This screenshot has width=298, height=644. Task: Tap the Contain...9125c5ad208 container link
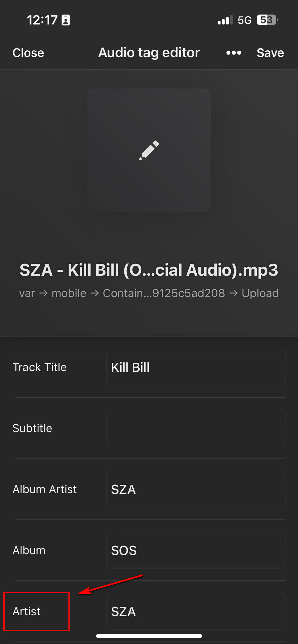(164, 293)
